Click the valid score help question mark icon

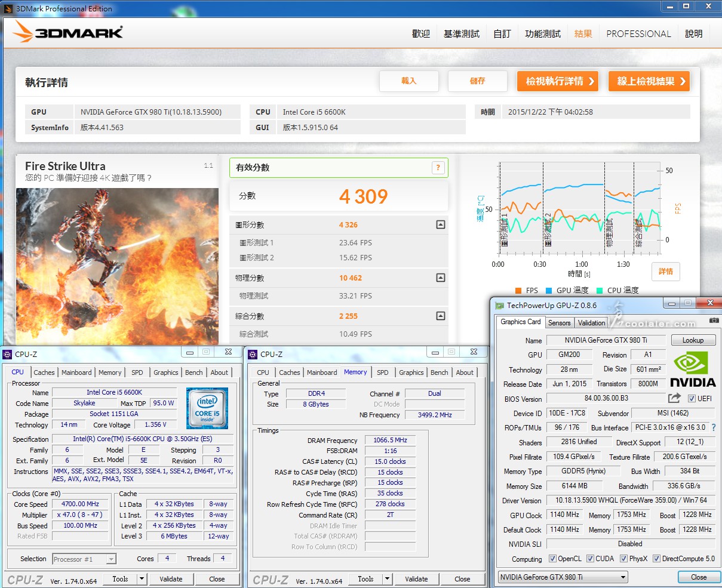coord(438,168)
